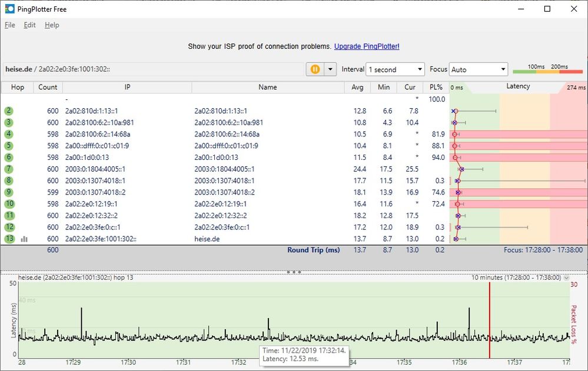Expand the Interval combo box
588x371 pixels.
pyautogui.click(x=395, y=69)
